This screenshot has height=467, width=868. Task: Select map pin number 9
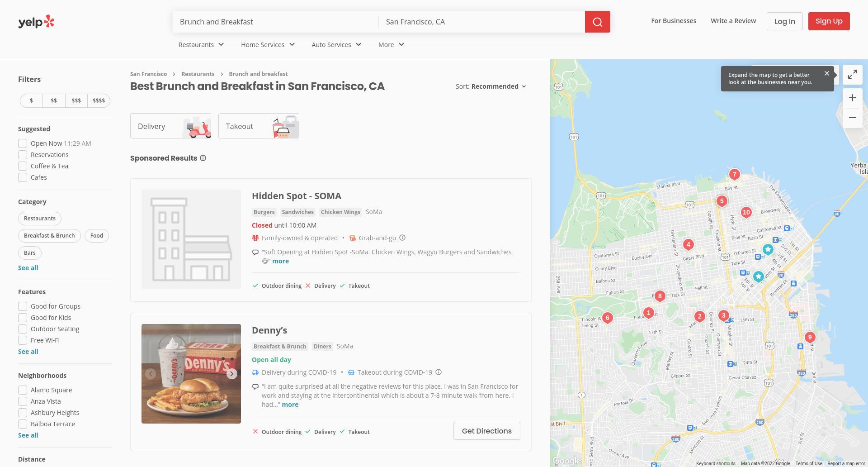[x=810, y=338]
